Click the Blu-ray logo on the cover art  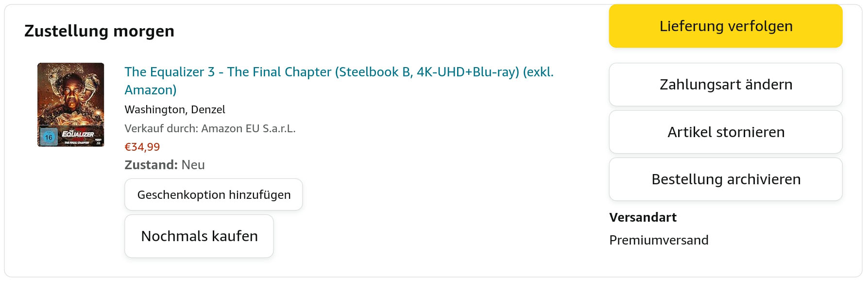[99, 141]
